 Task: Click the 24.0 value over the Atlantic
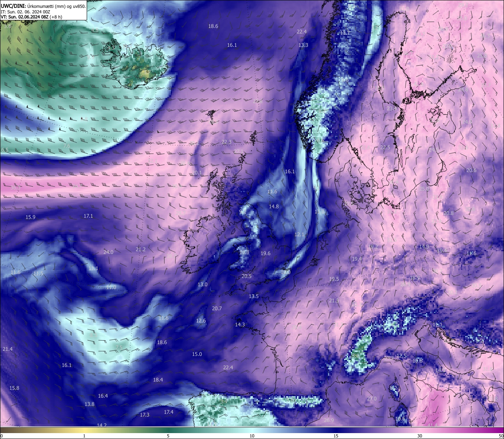tap(108, 252)
